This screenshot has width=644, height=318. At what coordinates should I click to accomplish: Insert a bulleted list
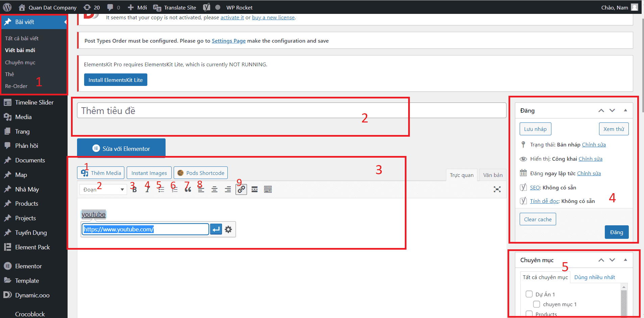[161, 189]
